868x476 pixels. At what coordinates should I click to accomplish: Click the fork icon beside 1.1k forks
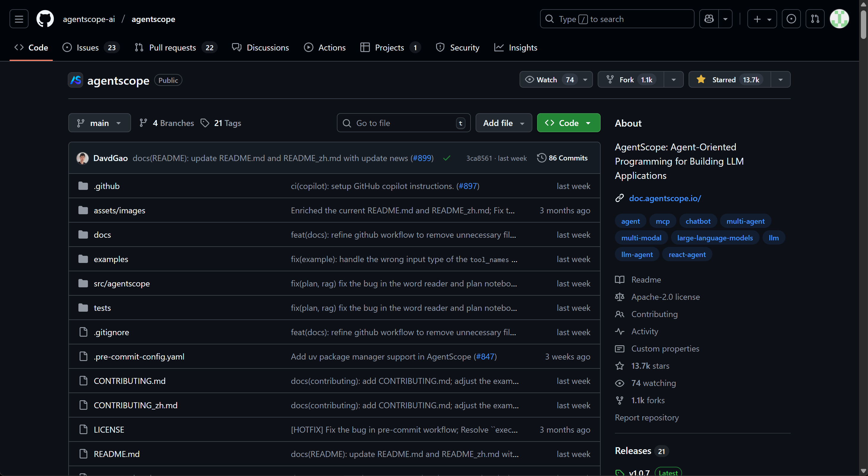[x=619, y=400]
